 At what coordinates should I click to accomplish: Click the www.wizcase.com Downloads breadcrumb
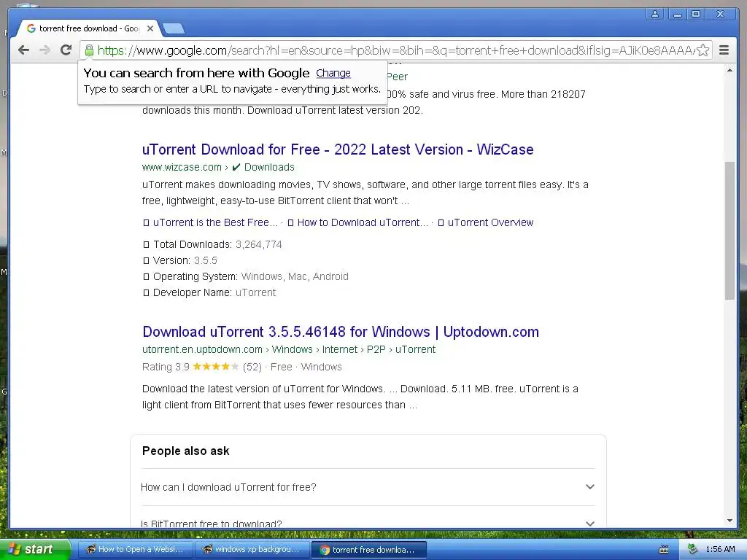(x=218, y=167)
